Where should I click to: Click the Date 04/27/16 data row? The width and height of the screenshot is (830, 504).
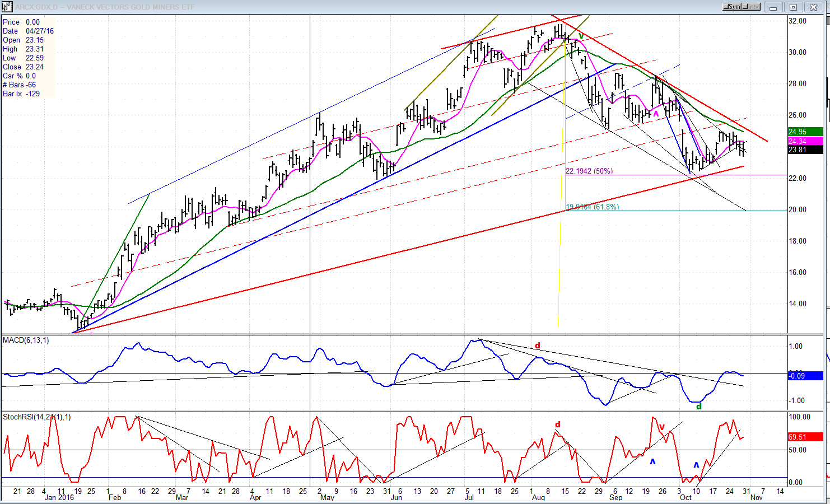point(29,31)
